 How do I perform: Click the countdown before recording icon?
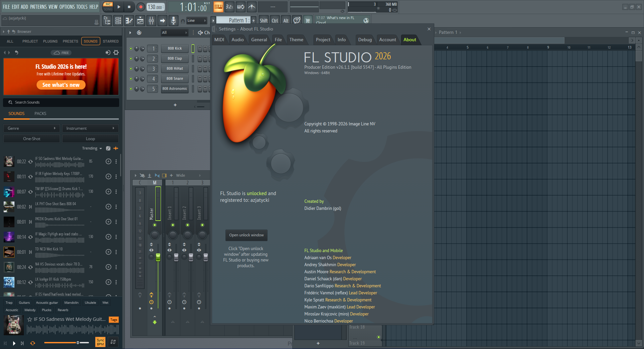[230, 7]
